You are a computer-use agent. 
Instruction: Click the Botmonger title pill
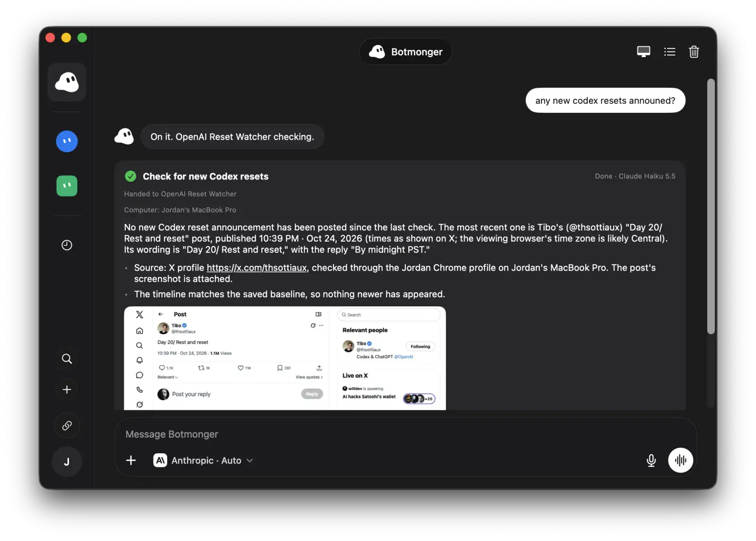(406, 52)
